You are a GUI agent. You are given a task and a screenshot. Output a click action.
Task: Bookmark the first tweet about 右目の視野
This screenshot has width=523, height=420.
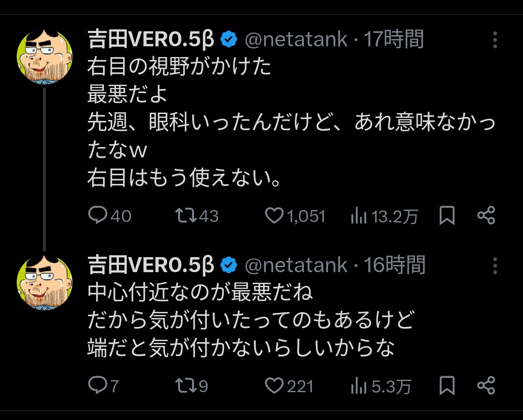tap(447, 215)
